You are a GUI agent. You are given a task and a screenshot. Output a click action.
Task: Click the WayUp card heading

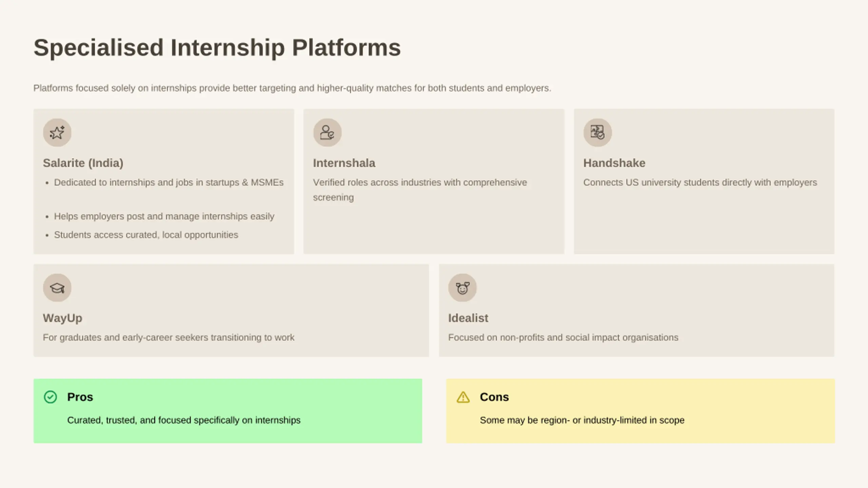tap(62, 318)
